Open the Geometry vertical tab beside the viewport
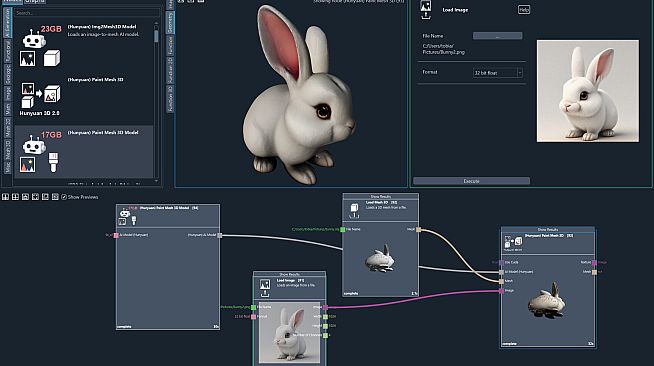The width and height of the screenshot is (654, 366). click(x=170, y=23)
